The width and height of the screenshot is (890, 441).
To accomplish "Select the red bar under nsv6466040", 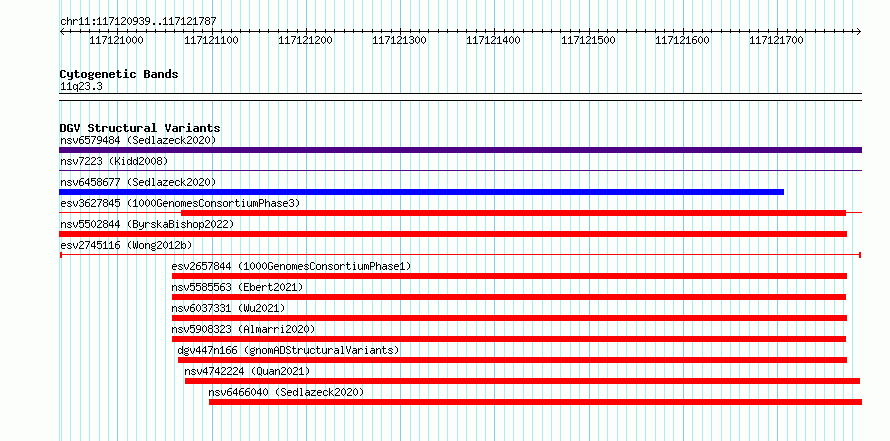I will point(535,402).
